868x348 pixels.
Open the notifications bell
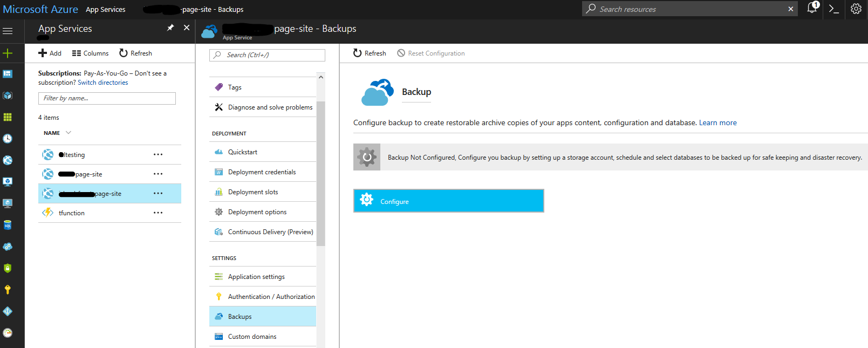click(x=812, y=8)
